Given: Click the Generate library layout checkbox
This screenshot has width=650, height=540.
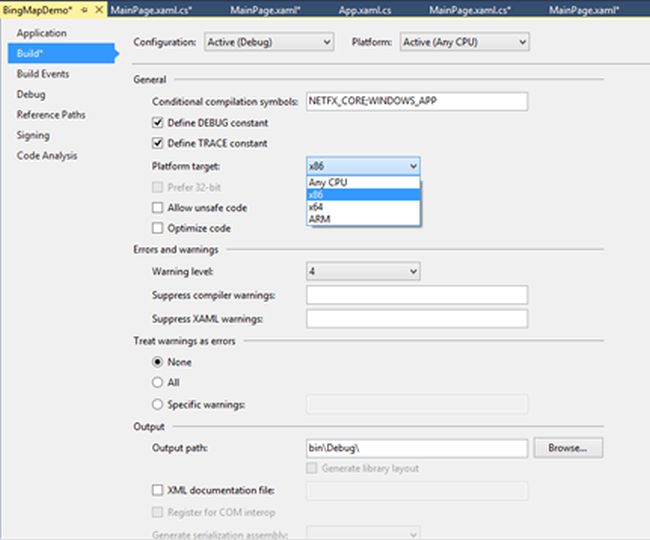Looking at the screenshot, I should click(312, 468).
